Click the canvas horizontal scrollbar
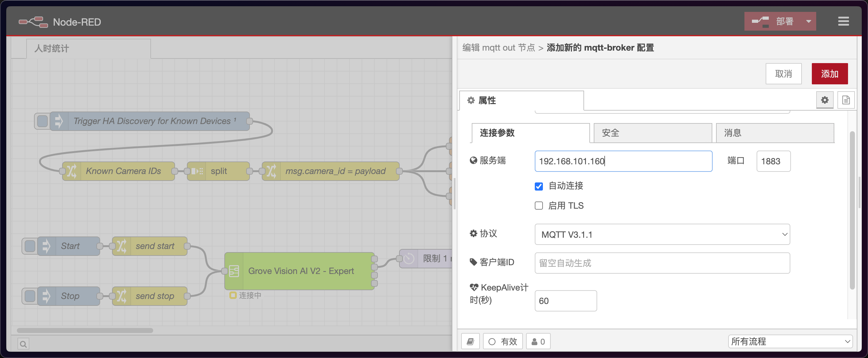The height and width of the screenshot is (358, 868). 85,330
